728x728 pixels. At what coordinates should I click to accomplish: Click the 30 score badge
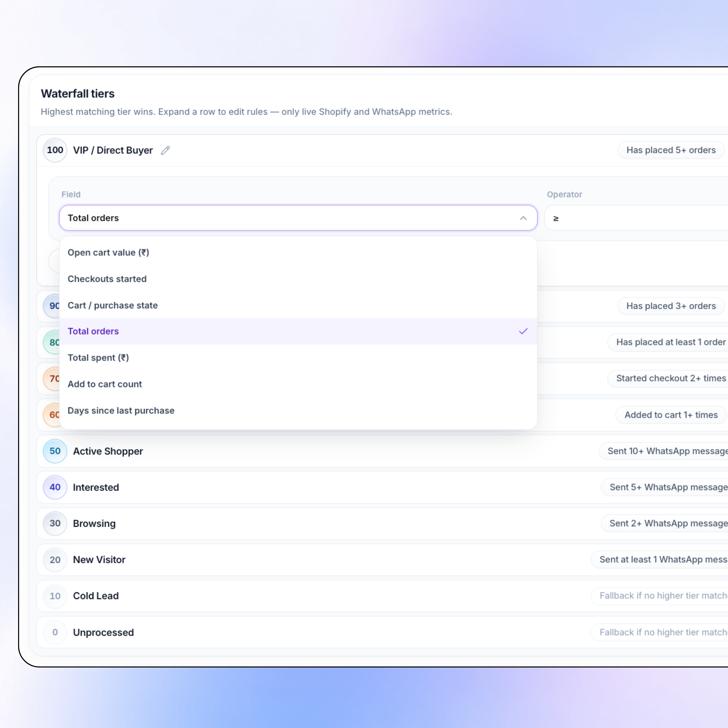point(55,523)
